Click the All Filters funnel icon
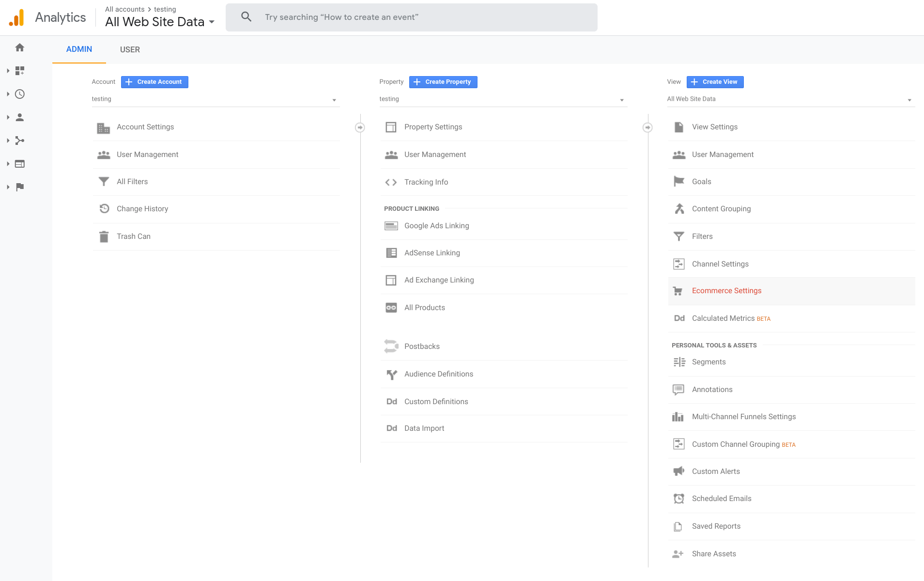Viewport: 924px width, 581px height. click(x=104, y=182)
